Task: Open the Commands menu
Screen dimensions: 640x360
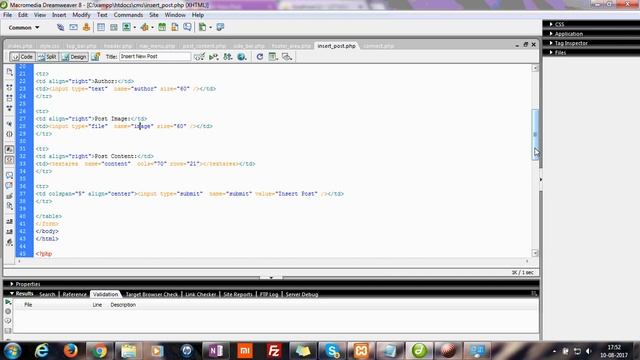Action: (x=128, y=15)
